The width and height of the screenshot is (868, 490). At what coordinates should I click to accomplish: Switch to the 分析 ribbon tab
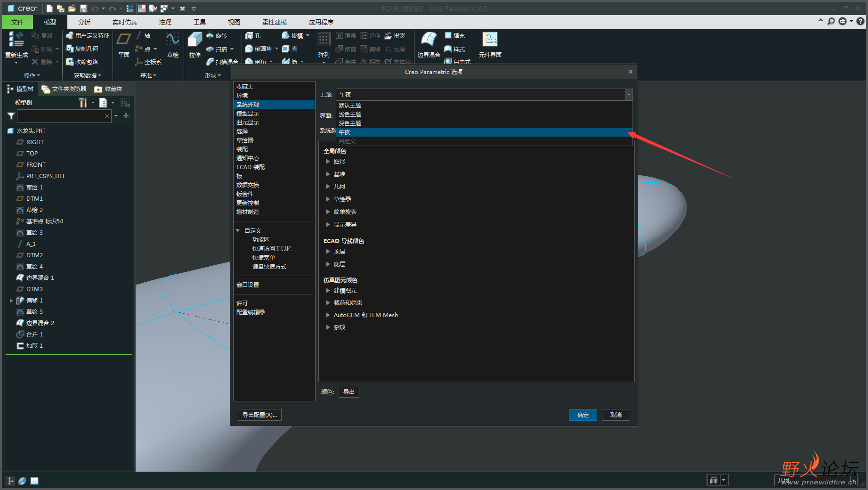click(x=84, y=22)
